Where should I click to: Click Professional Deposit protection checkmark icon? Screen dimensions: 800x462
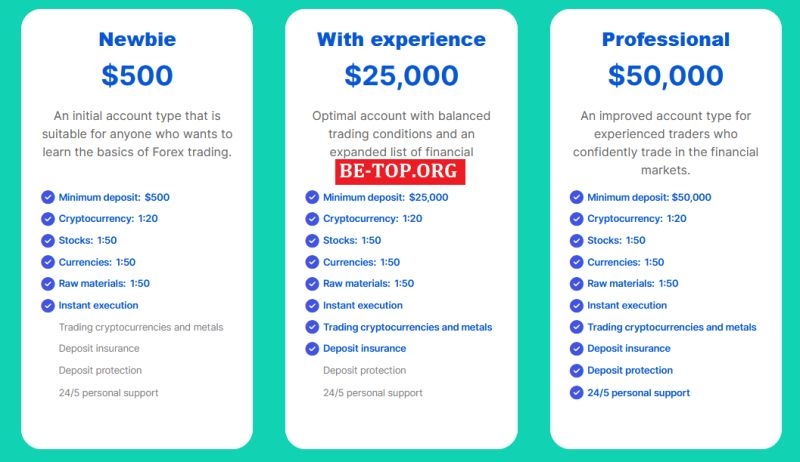[x=576, y=371]
